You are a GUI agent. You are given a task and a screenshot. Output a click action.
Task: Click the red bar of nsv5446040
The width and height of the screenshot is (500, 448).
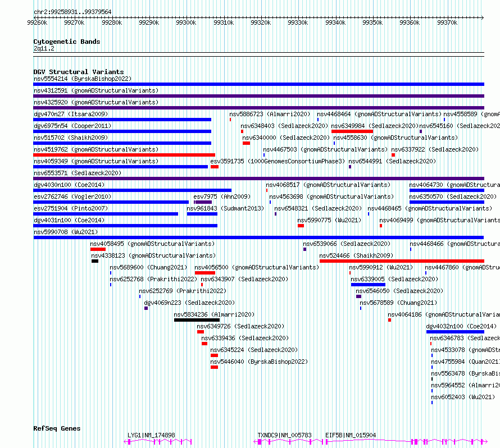[x=214, y=367]
